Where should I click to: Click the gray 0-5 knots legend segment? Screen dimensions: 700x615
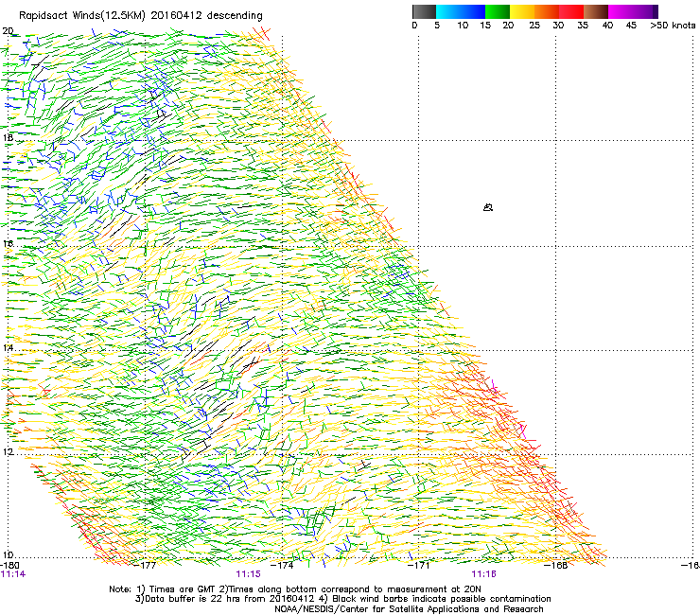coord(424,11)
